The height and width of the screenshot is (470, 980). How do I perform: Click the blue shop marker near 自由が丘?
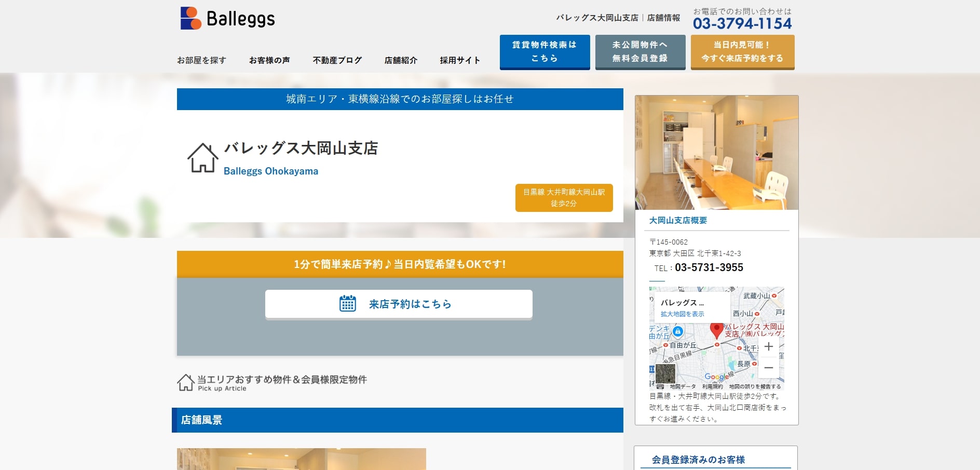[677, 332]
